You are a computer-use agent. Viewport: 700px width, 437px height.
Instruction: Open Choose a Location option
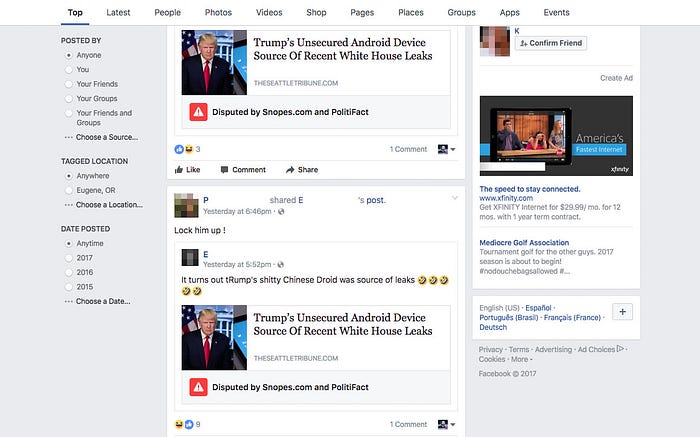[109, 205]
